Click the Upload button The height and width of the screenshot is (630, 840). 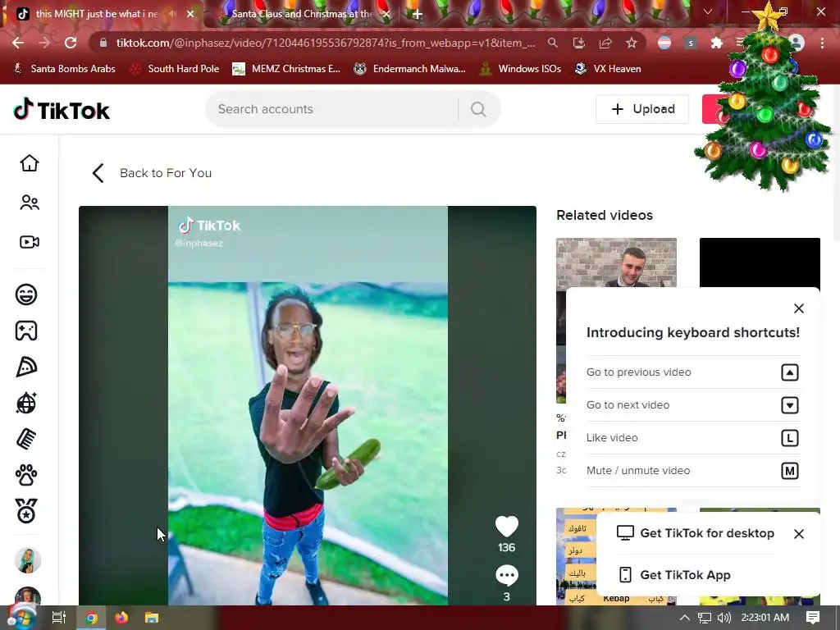tap(642, 109)
